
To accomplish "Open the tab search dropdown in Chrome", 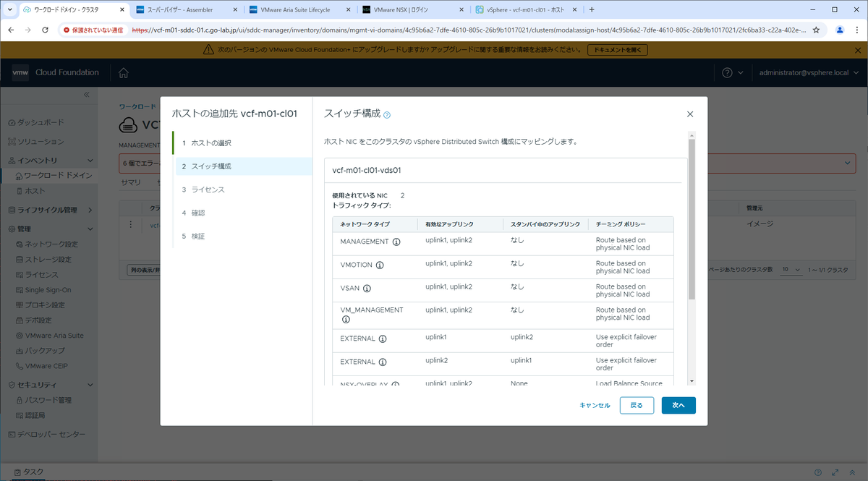I will (x=9, y=10).
